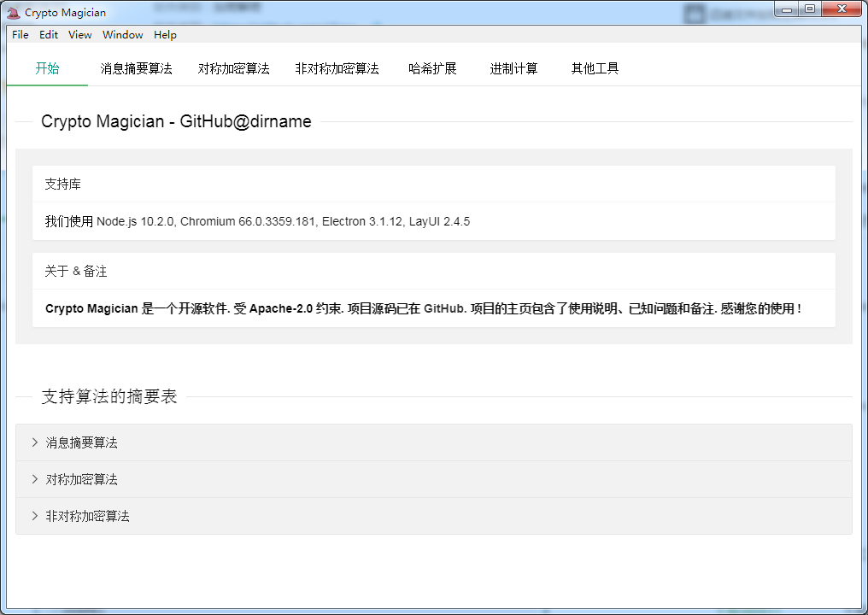This screenshot has width=868, height=615.
Task: Switch to the 对称加密算法 tab
Action: 233,68
